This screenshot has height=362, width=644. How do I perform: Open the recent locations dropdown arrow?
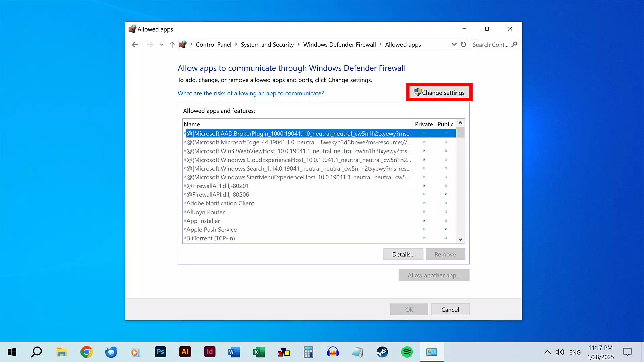pos(162,45)
